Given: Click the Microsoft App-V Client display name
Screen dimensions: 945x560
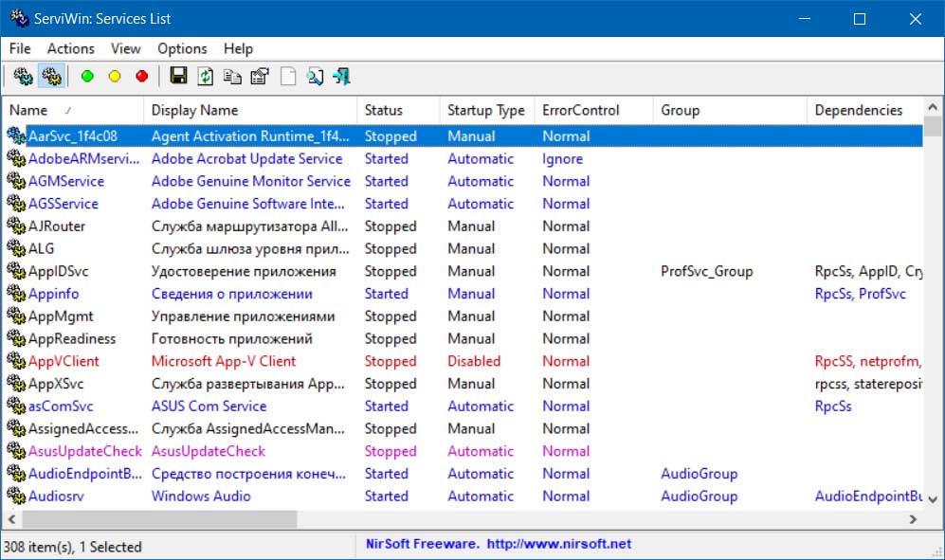Looking at the screenshot, I should (224, 361).
